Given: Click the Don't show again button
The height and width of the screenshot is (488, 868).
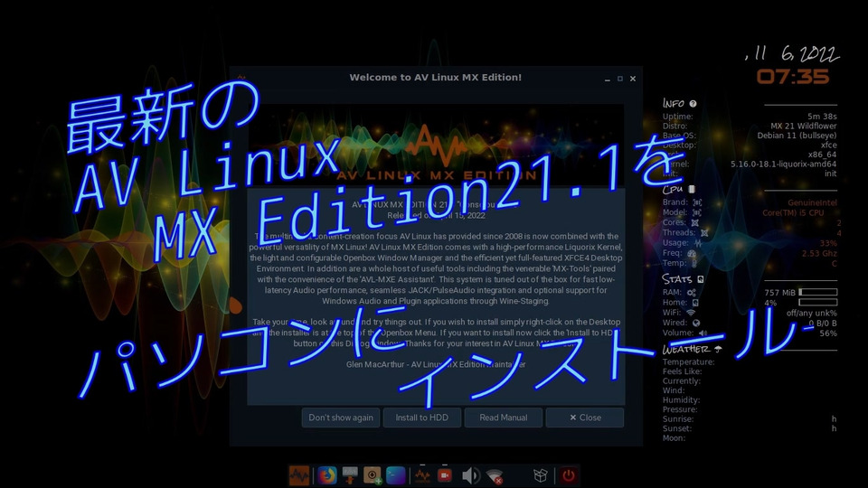Looking at the screenshot, I should [x=341, y=418].
